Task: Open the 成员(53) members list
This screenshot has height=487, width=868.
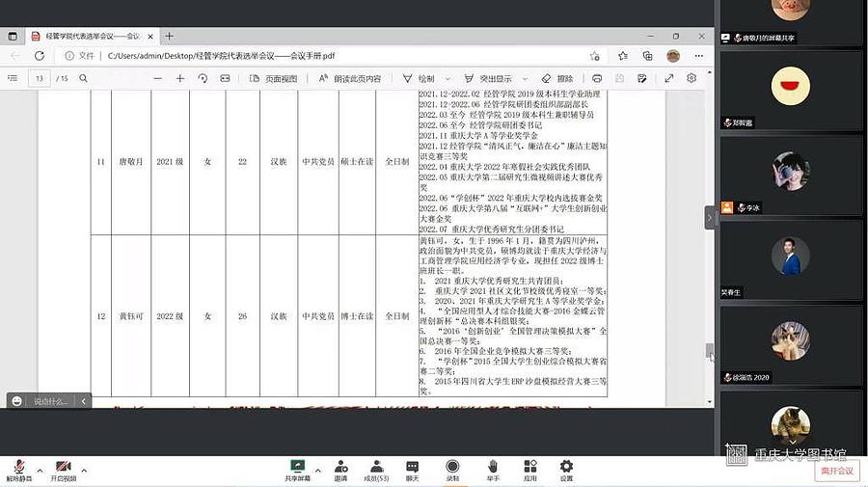Action: [x=376, y=471]
